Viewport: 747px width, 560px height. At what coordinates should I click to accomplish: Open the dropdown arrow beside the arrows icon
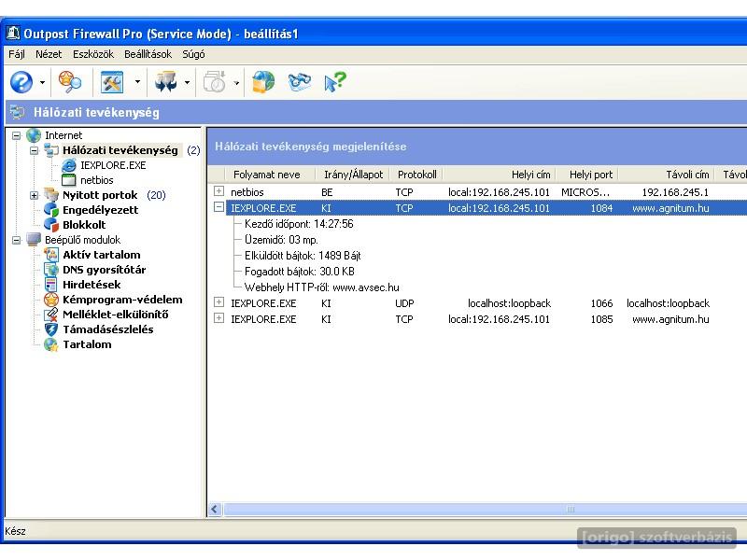point(188,83)
